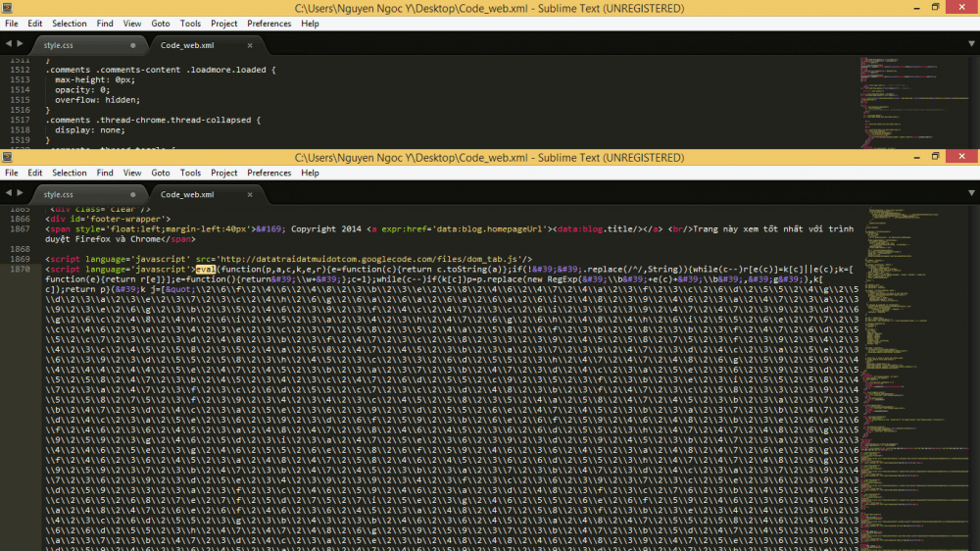Open Goto menu in bottom Sublime window
Viewport: 980px width, 551px height.
[160, 174]
